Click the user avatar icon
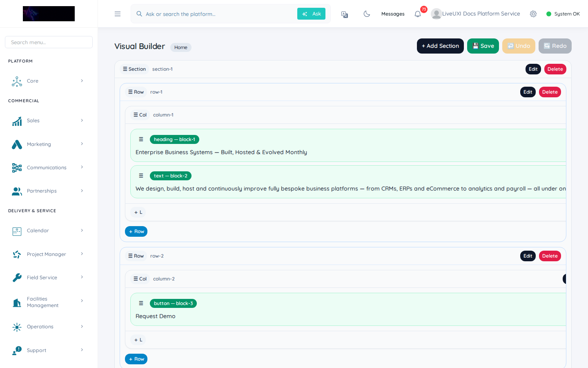This screenshot has height=368, width=588. (x=436, y=14)
